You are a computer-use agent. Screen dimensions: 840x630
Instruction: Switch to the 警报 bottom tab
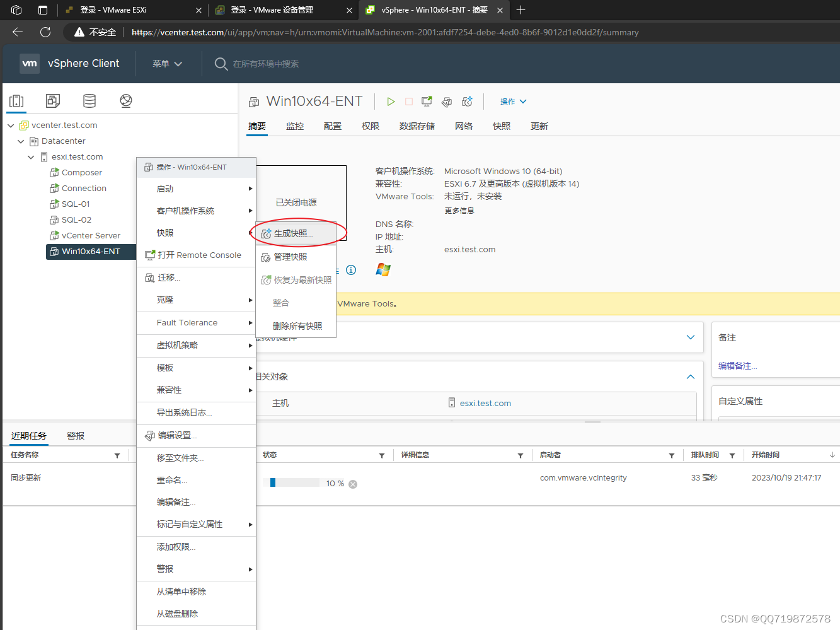tap(76, 436)
